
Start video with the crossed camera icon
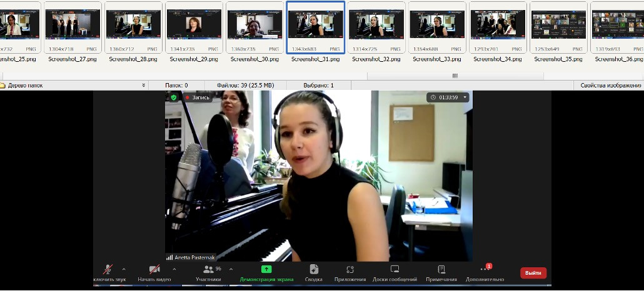tap(154, 269)
